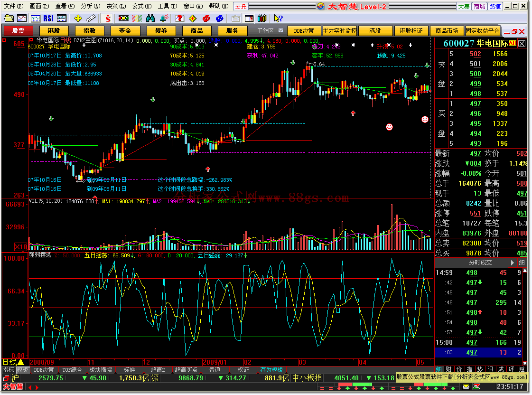Click status bar left red arrow
The image size is (532, 395).
coord(30,387)
